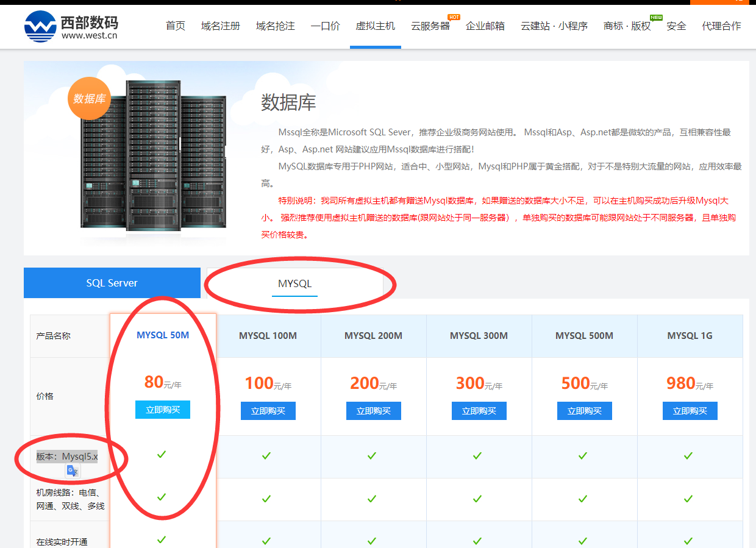Click the 机房线路 checkmark under MYSQL 500M
The image size is (756, 548).
[x=583, y=499]
